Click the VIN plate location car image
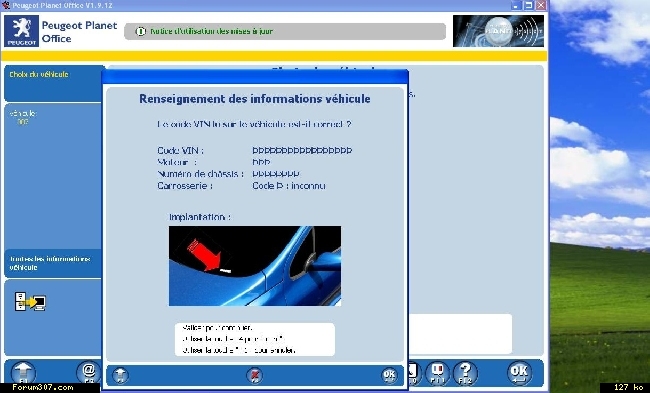Screen dimensions: 650x393 255,266
